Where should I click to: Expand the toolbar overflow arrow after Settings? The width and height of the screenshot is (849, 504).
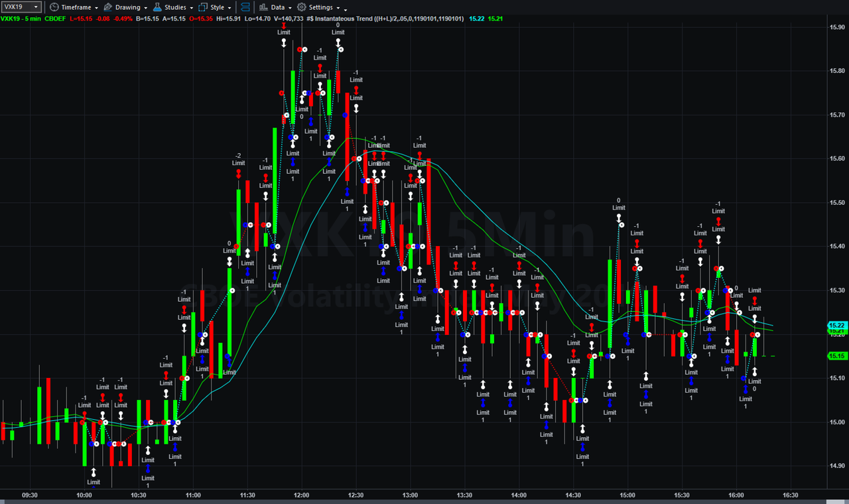coord(346,9)
